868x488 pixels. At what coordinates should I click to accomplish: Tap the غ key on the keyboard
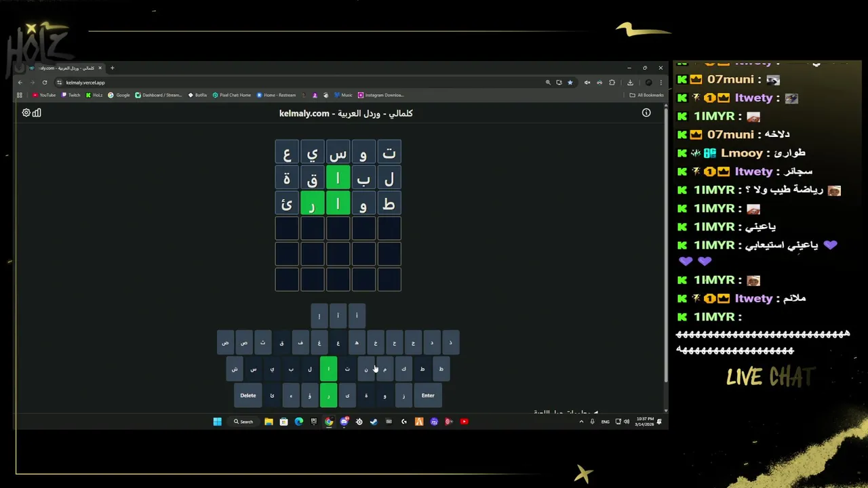[x=319, y=342]
